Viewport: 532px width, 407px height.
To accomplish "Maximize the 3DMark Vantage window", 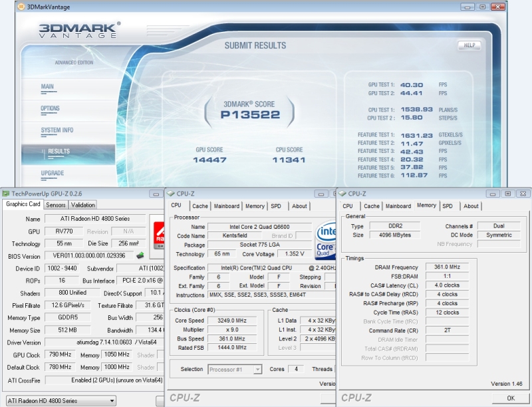I will coord(483,7).
